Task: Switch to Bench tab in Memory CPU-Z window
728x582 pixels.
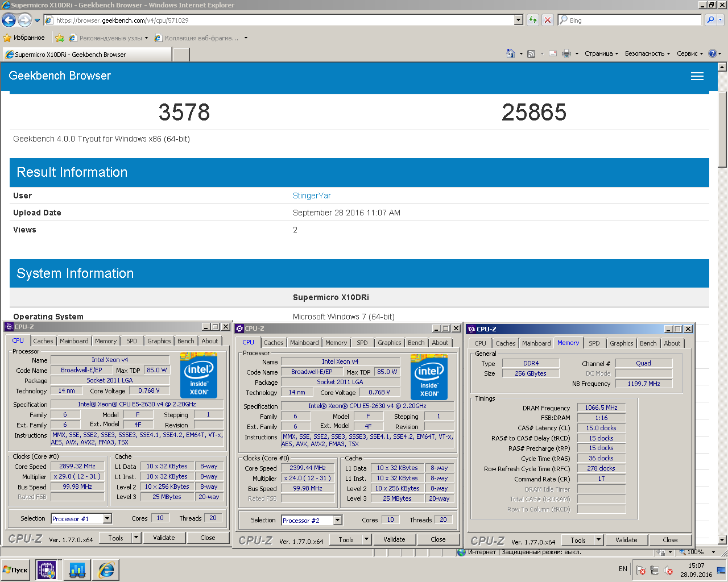Action: coord(648,343)
